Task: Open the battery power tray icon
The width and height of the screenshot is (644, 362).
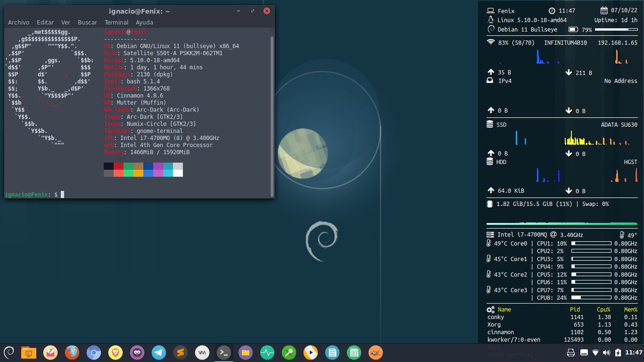Action: pyautogui.click(x=617, y=353)
